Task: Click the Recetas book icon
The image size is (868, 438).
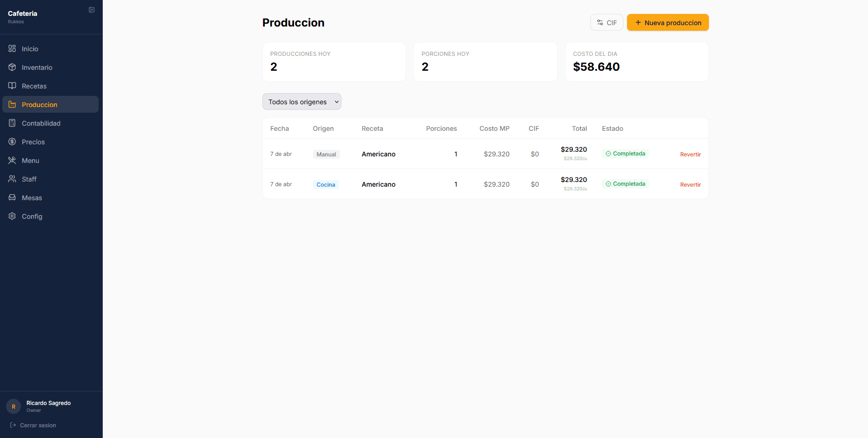Action: [x=12, y=86]
